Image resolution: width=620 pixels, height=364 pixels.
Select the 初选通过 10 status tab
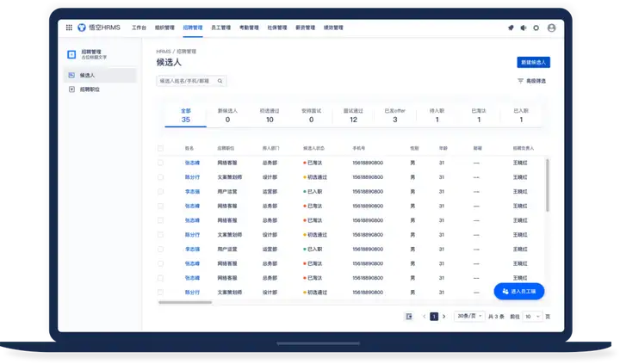270,115
